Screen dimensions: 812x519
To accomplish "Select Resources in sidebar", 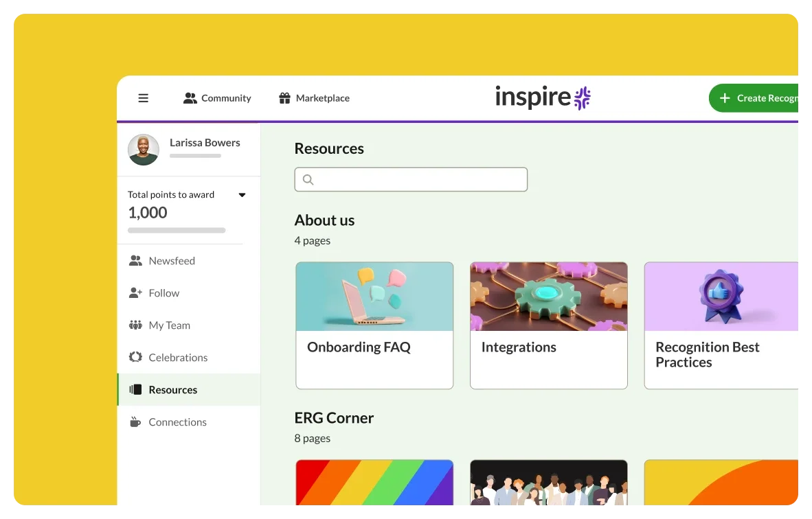I will pos(189,390).
